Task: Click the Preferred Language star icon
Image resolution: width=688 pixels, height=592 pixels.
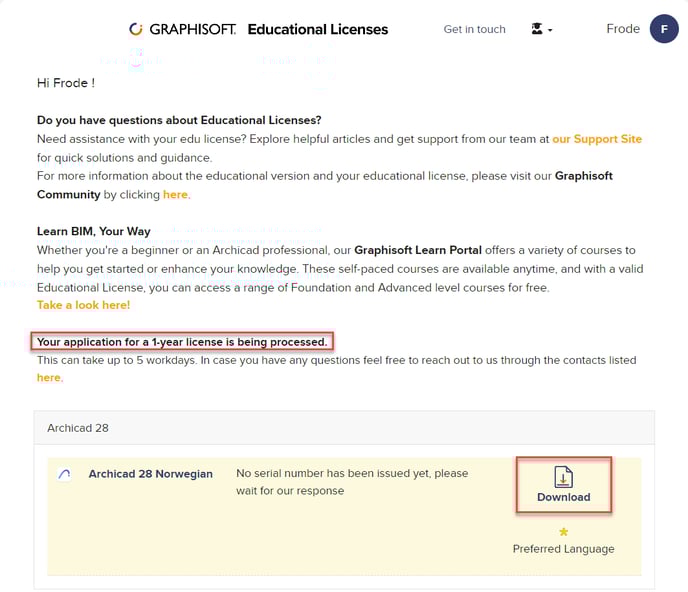Action: [x=563, y=532]
